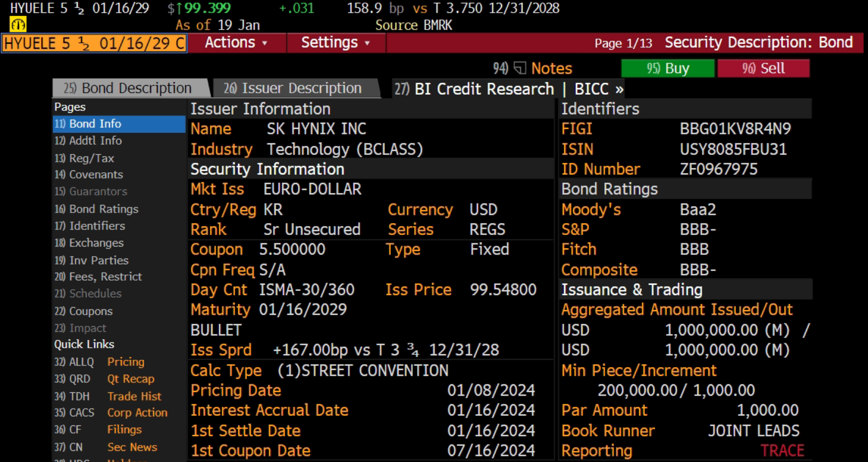Click the Page 1/13 indicator
Image resolution: width=868 pixels, height=462 pixels.
coord(623,44)
